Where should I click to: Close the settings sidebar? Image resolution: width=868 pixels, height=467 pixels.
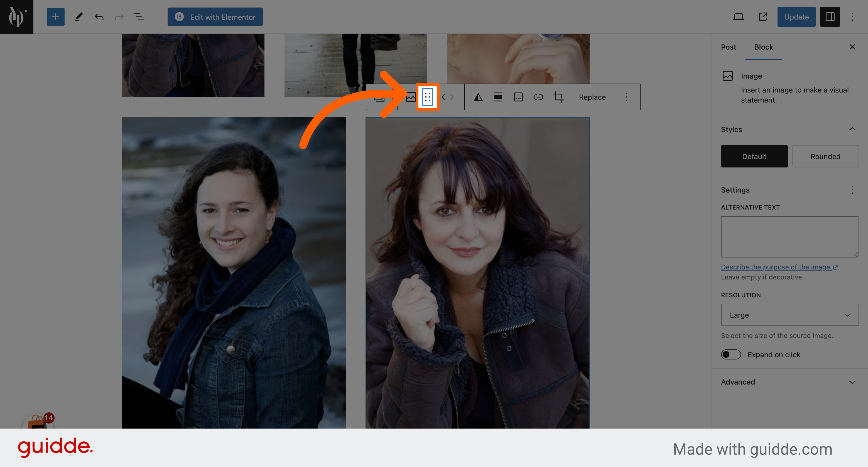tap(852, 47)
